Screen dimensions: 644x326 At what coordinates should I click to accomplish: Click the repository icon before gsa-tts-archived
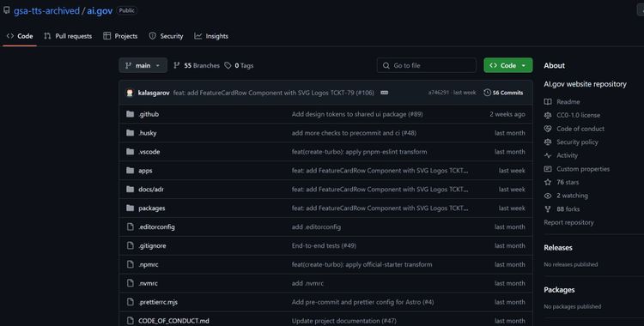pos(7,10)
